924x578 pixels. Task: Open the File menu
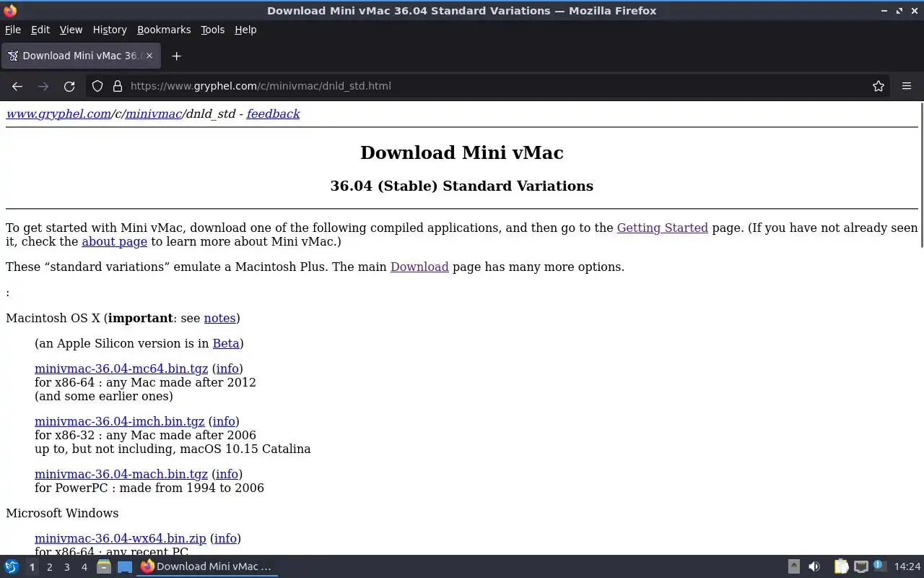(13, 30)
